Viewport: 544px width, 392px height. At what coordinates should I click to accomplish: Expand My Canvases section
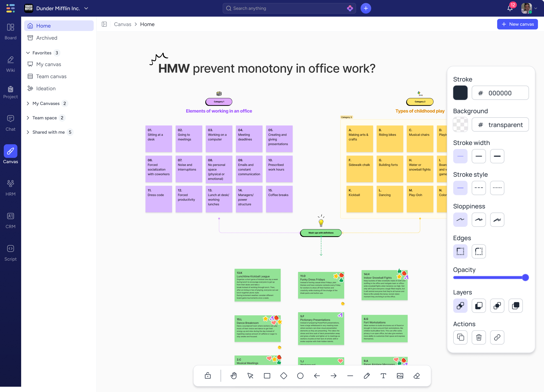(28, 103)
